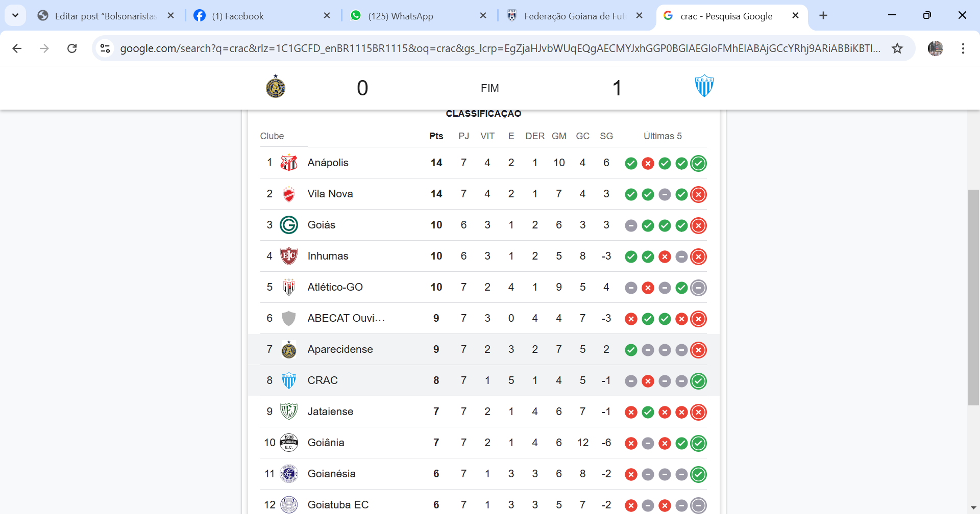The height and width of the screenshot is (514, 980).
Task: Click the Google search URL address bar
Action: 500,48
